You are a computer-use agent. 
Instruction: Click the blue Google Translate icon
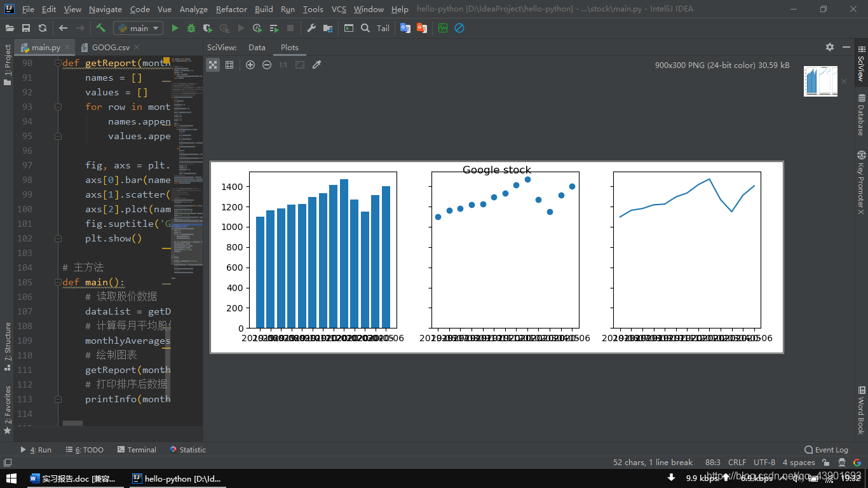click(405, 28)
